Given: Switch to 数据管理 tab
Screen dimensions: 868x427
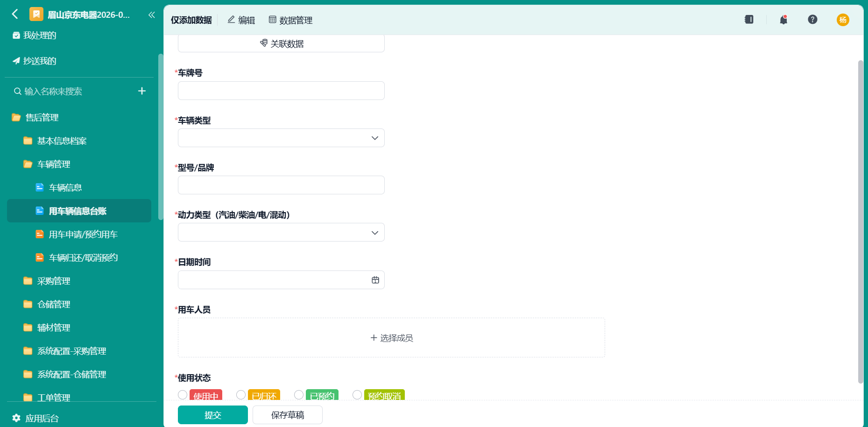Looking at the screenshot, I should [290, 20].
